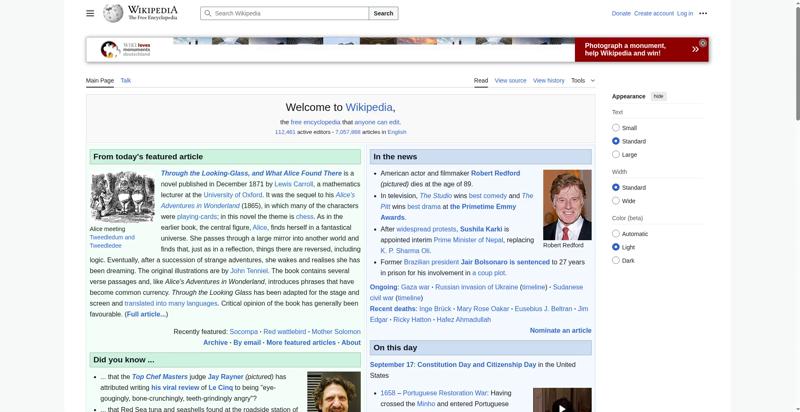Image resolution: width=800 pixels, height=412 pixels.
Task: Click the Donate link
Action: [621, 13]
